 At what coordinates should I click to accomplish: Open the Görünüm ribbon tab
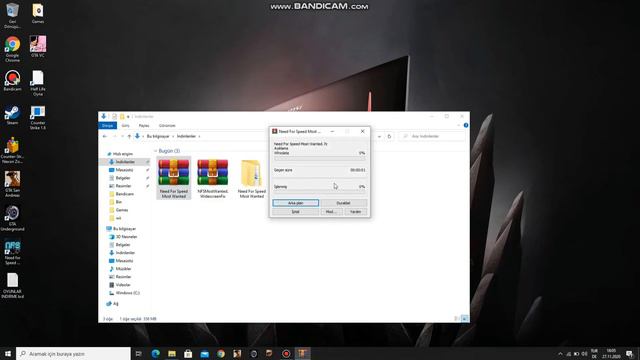click(x=167, y=126)
